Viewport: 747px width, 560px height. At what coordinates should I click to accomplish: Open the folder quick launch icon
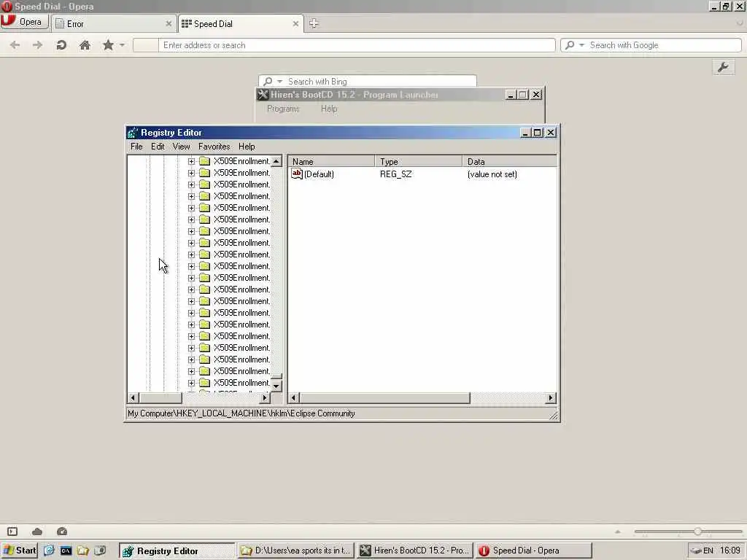83,551
